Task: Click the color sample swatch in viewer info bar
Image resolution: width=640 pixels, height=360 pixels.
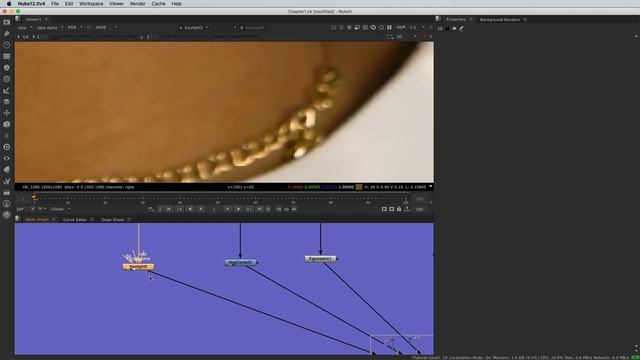Action: [x=359, y=187]
